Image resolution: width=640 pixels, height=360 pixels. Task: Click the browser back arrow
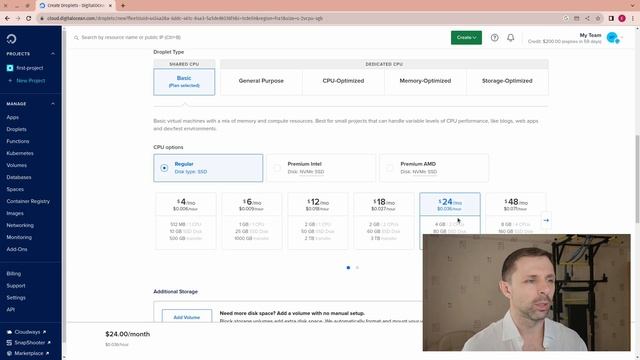[7, 18]
